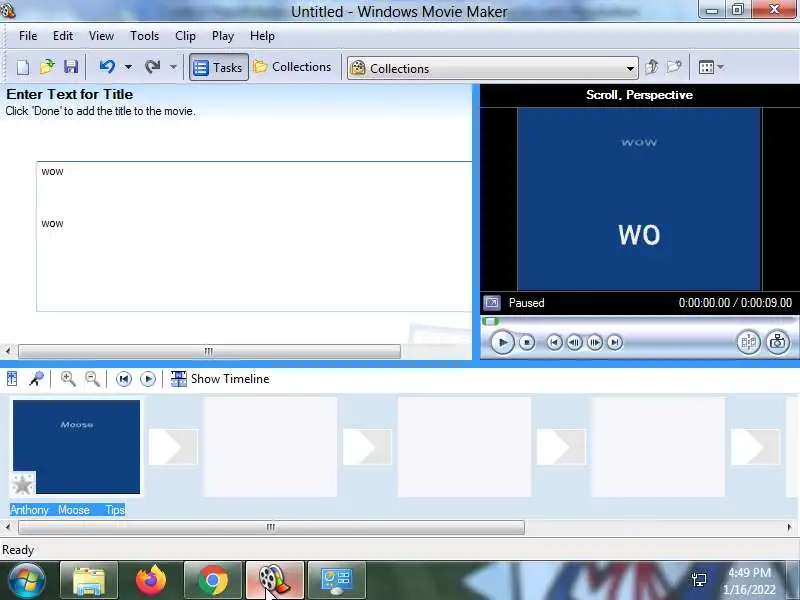Image resolution: width=800 pixels, height=600 pixels.
Task: Open the Clip menu
Action: tap(185, 36)
